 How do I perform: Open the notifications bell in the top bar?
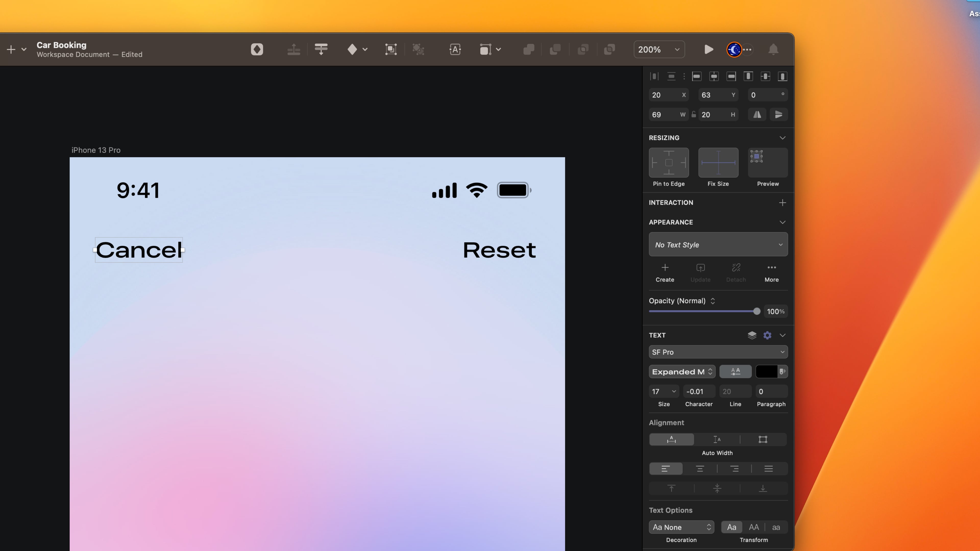tap(773, 49)
